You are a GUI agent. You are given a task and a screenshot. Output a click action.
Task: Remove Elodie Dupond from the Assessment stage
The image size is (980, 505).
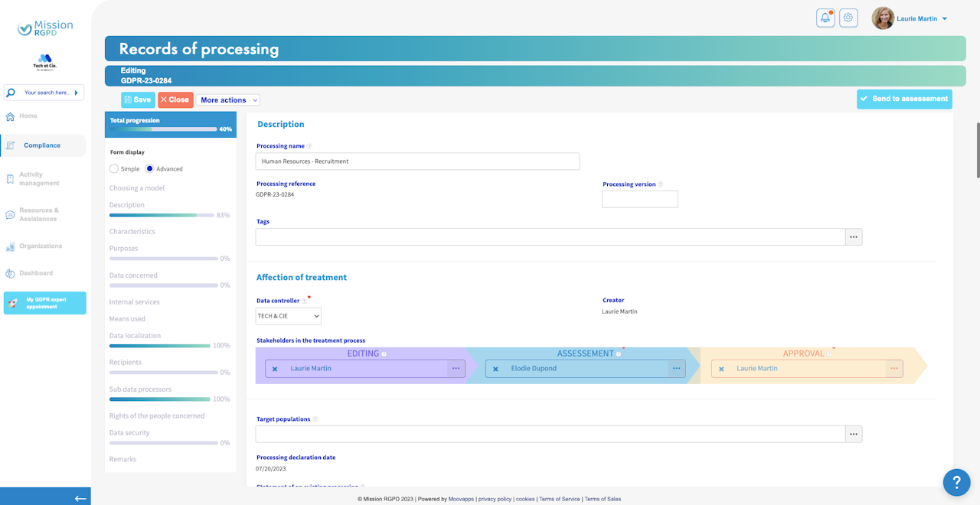click(495, 369)
